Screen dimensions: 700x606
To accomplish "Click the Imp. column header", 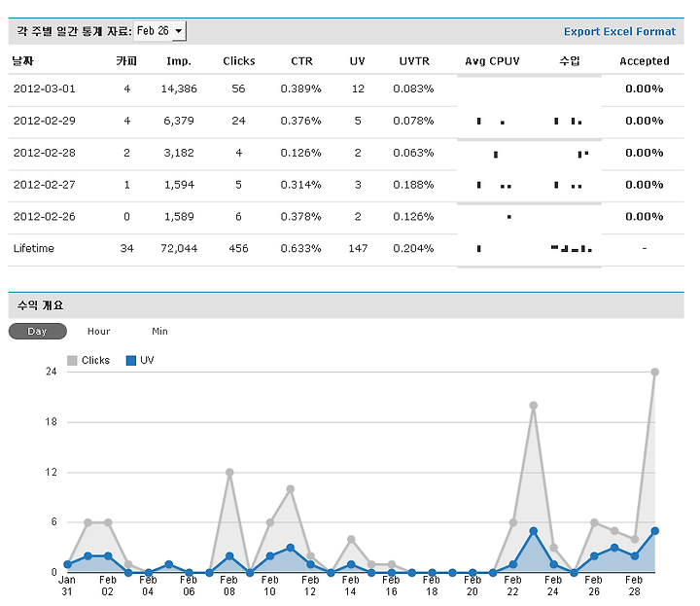I will pos(179,61).
